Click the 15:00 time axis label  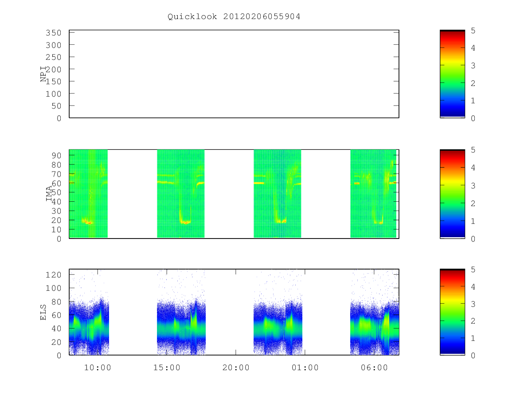[x=167, y=368]
